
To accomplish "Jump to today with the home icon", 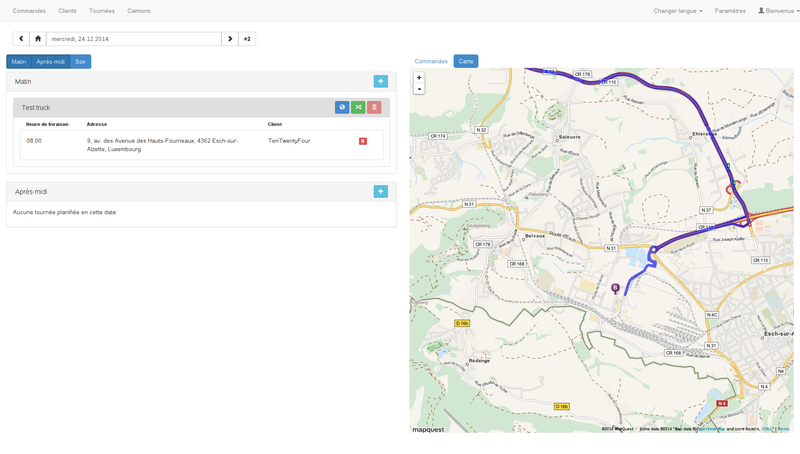I will (38, 39).
